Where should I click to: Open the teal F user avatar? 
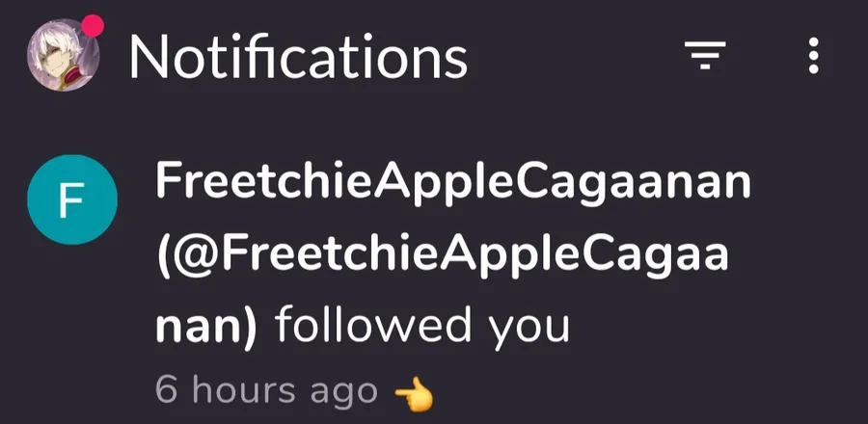tap(72, 199)
